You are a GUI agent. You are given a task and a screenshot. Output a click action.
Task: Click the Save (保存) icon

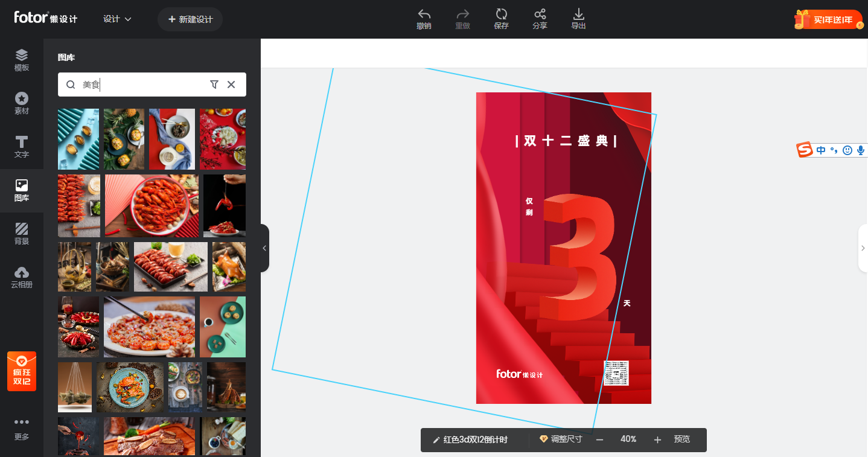(x=501, y=14)
